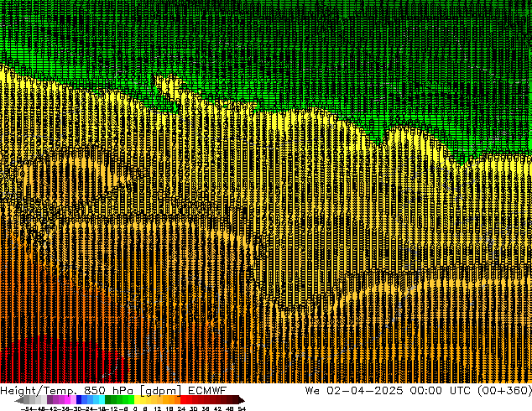Select the cyan legend swatch above -18

tap(102, 400)
